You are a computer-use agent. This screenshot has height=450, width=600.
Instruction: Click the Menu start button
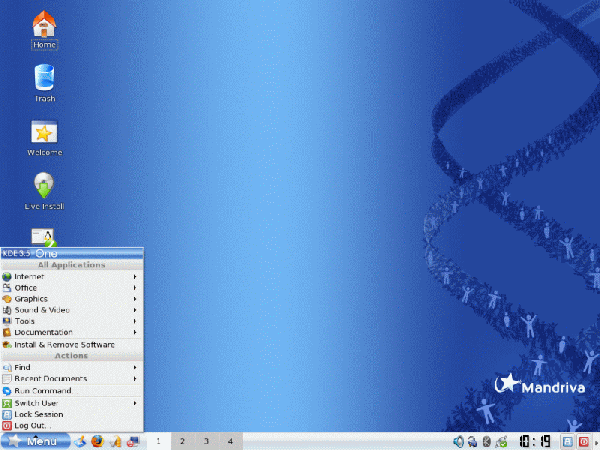[35, 441]
